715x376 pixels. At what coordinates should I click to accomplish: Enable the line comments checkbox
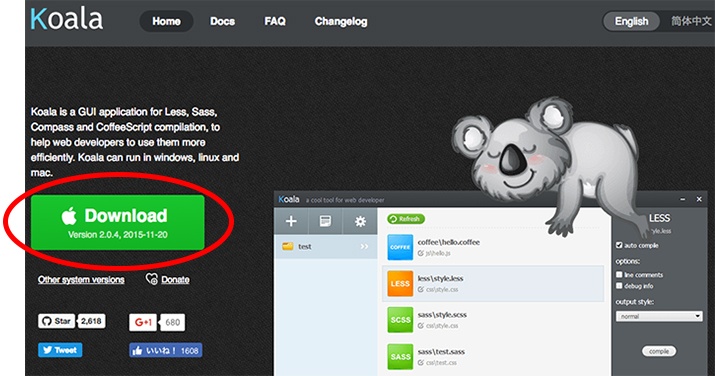click(619, 274)
